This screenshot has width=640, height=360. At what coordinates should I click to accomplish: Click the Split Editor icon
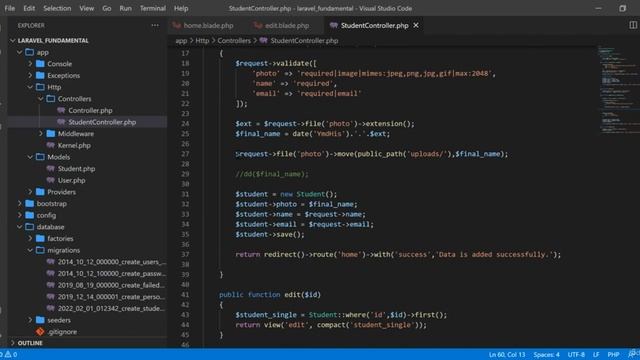click(x=633, y=25)
